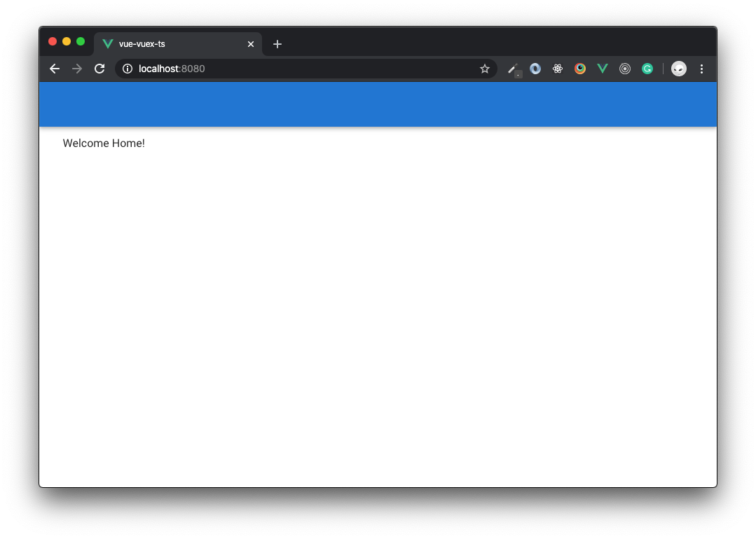The height and width of the screenshot is (539, 756).
Task: Bookmark the page with the star icon
Action: point(485,69)
